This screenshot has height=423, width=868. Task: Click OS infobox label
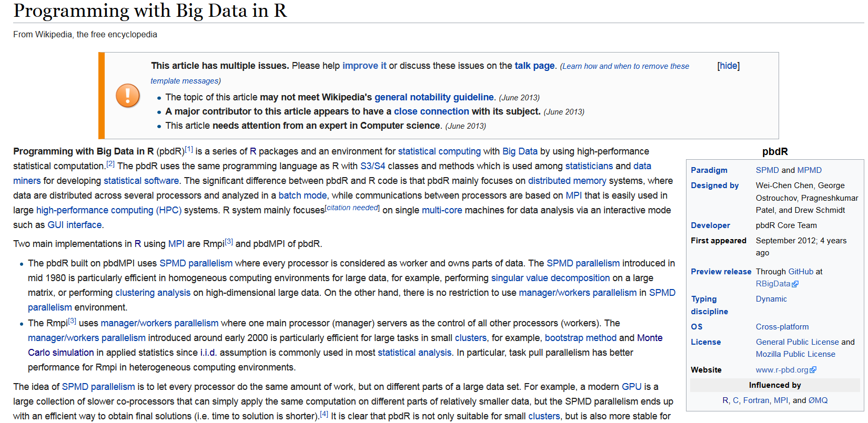[x=697, y=327]
